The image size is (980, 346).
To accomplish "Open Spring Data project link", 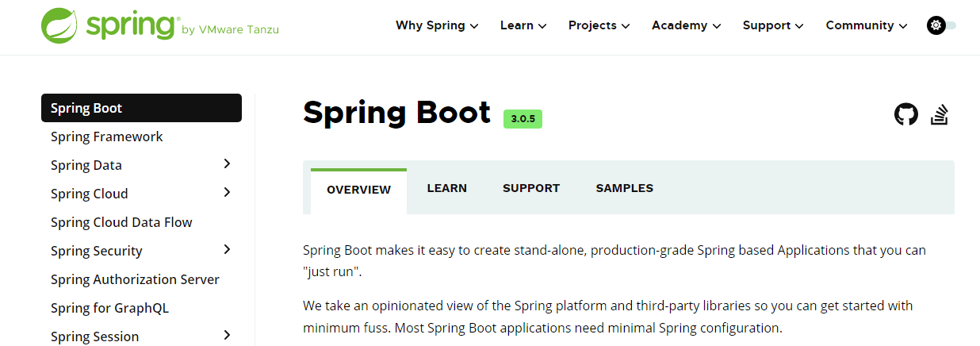I will [86, 165].
